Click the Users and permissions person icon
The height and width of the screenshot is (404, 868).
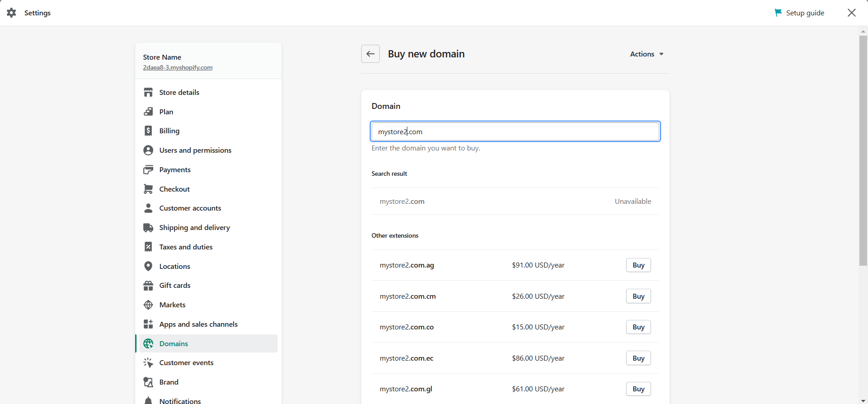148,150
